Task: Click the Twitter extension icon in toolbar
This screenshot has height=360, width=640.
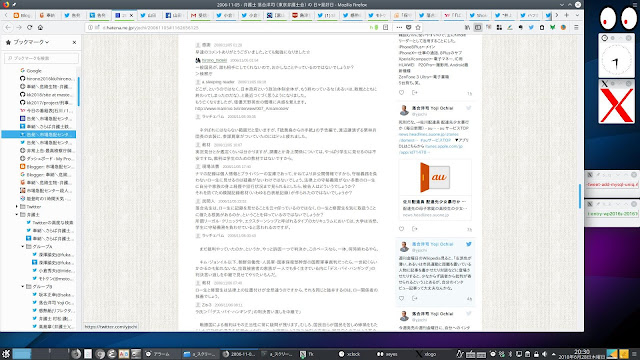Action: pos(531,27)
